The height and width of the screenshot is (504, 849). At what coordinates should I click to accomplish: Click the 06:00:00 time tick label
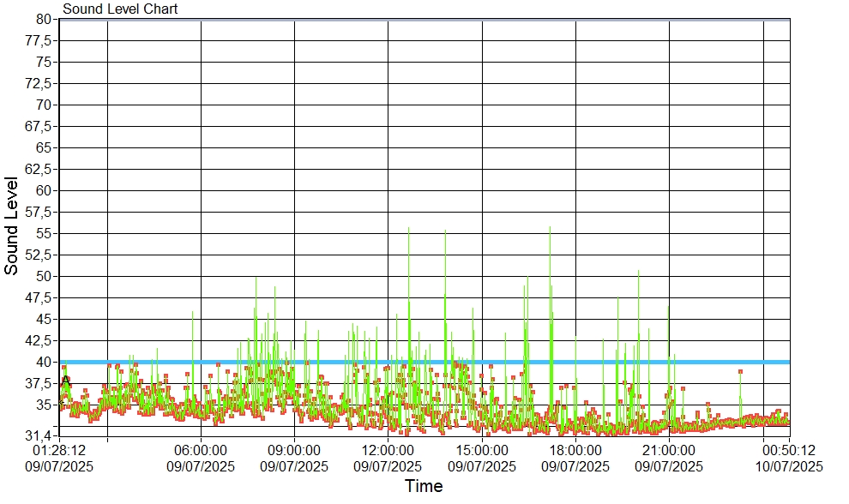tap(201, 449)
